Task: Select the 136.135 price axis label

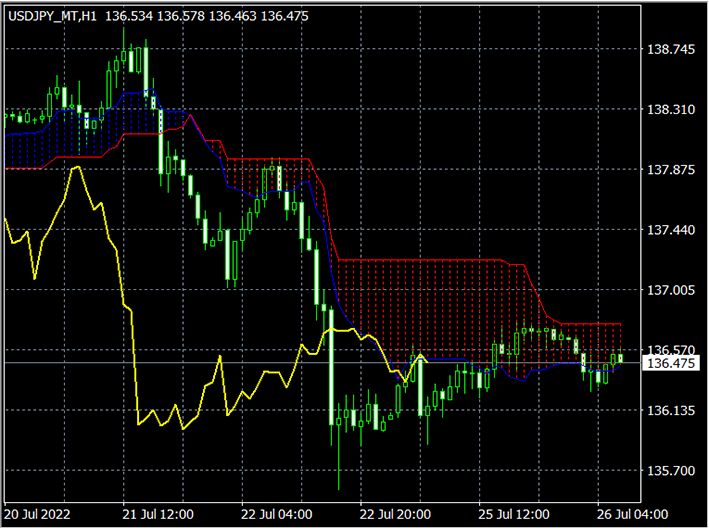Action: tap(671, 410)
